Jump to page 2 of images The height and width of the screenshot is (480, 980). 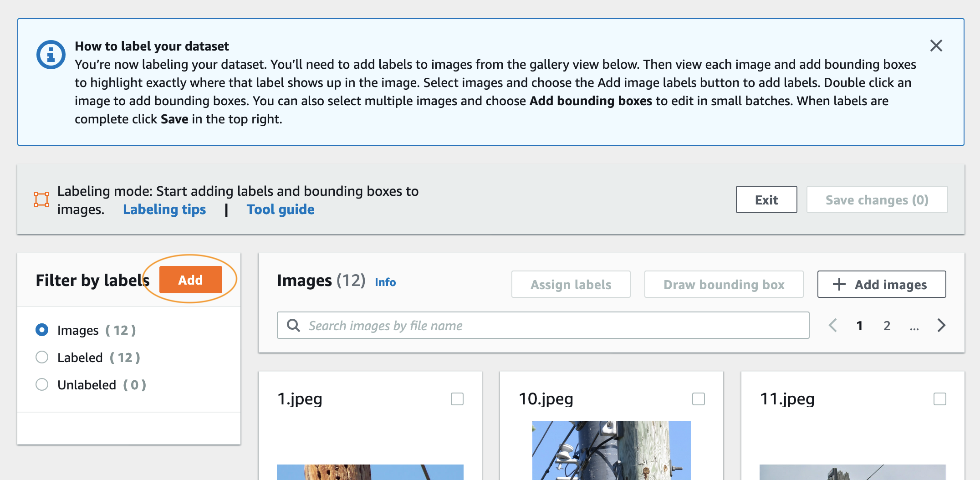pyautogui.click(x=887, y=326)
